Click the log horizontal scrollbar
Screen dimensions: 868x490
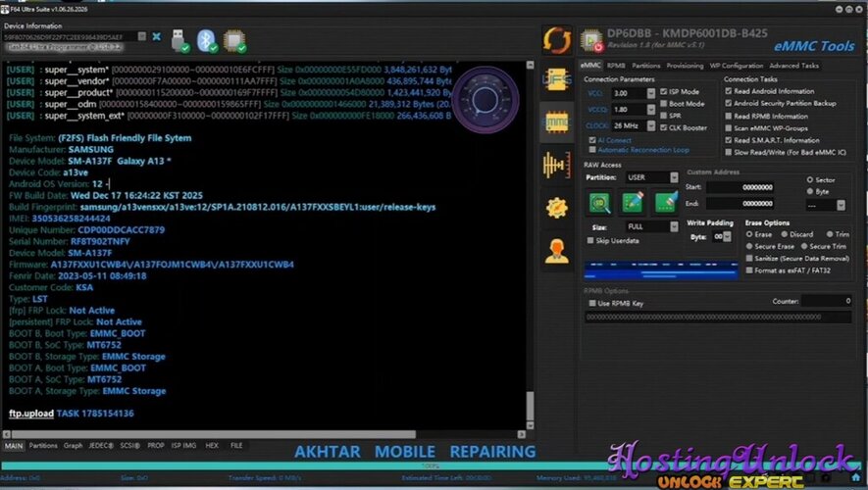click(213, 435)
